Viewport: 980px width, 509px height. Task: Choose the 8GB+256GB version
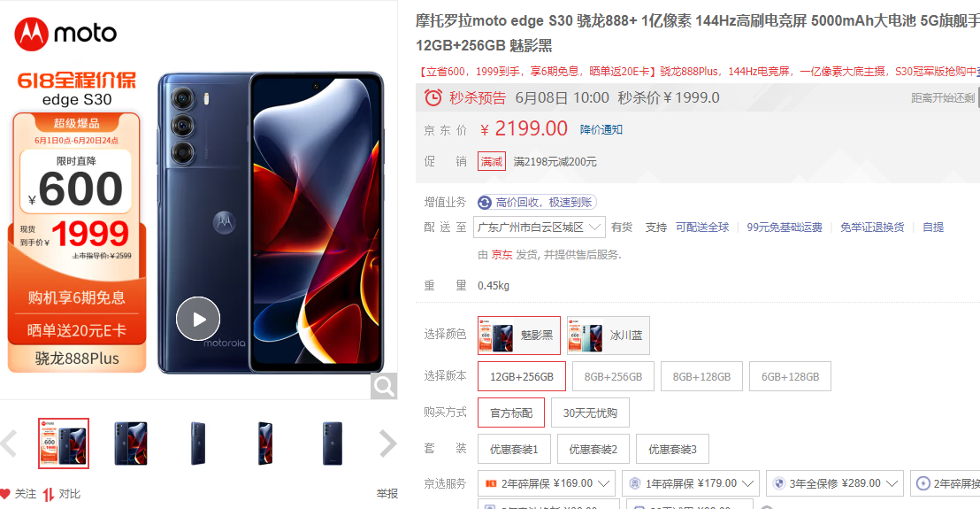tap(613, 376)
